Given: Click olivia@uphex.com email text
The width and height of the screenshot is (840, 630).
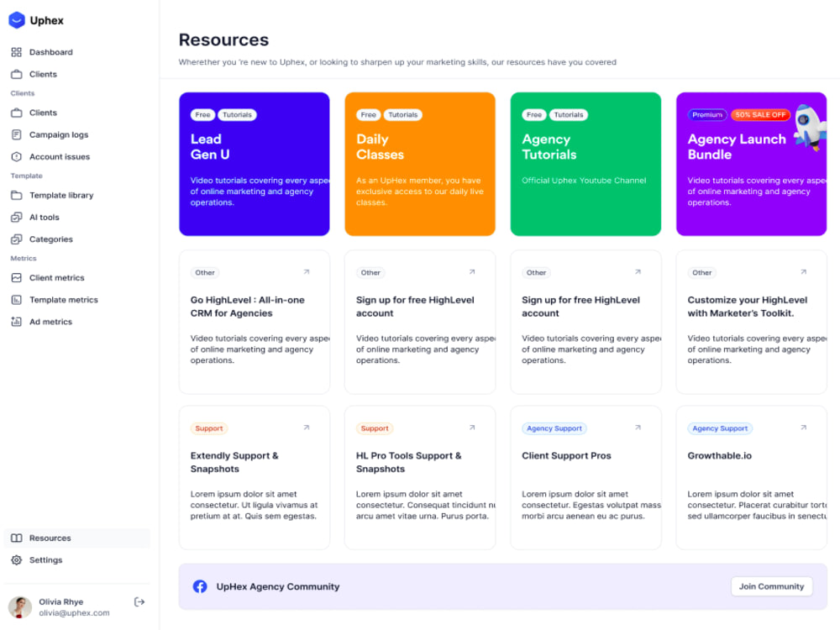Looking at the screenshot, I should [x=74, y=613].
